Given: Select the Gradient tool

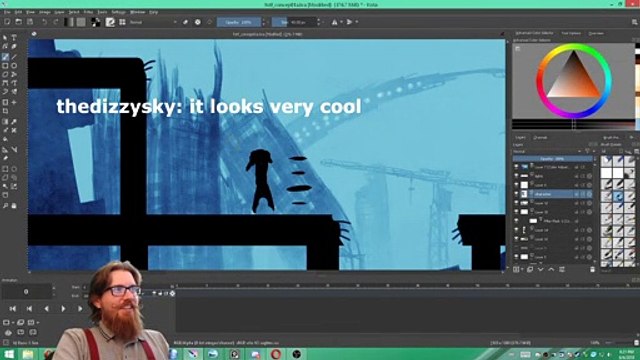Looking at the screenshot, I should tap(5, 122).
